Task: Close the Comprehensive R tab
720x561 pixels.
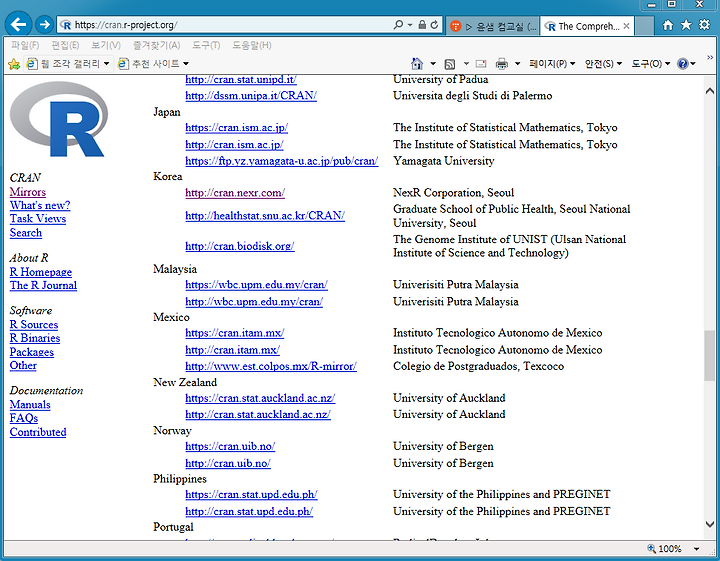Action: coord(626,26)
